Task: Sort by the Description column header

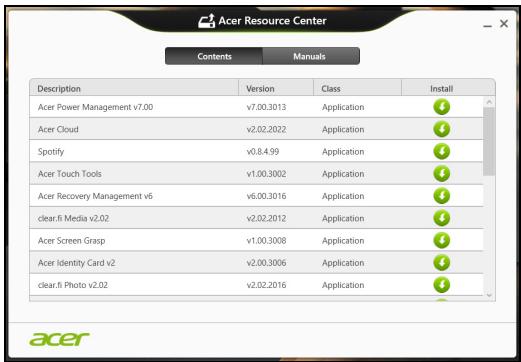Action: [x=134, y=88]
